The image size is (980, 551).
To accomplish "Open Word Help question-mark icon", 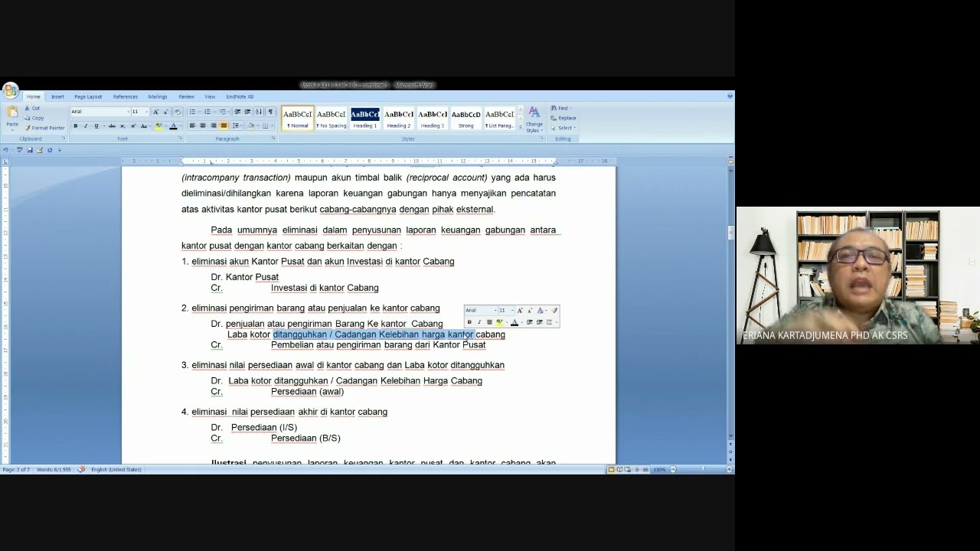I will (x=730, y=96).
